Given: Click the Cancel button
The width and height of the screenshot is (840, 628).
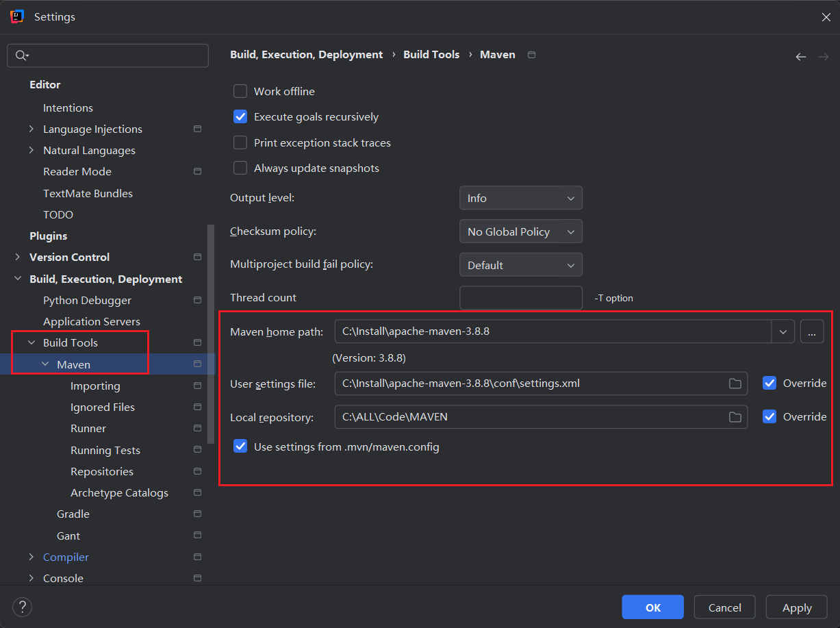Looking at the screenshot, I should click(x=724, y=607).
